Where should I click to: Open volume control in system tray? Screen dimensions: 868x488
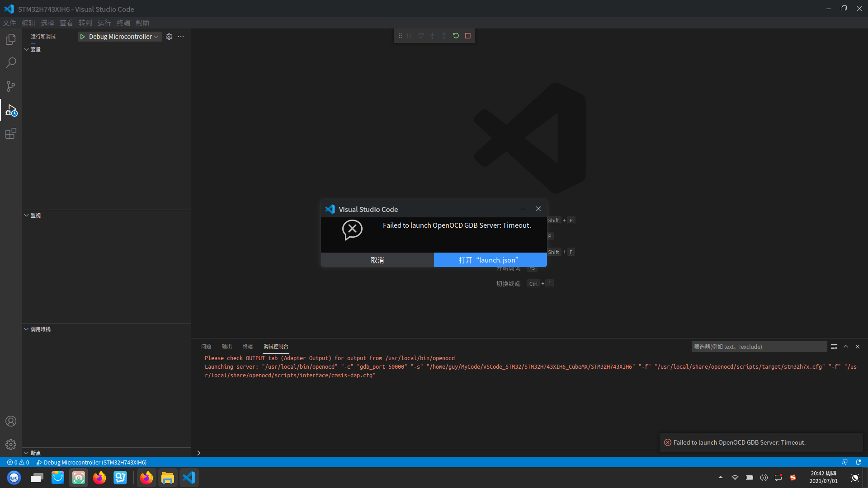click(764, 478)
